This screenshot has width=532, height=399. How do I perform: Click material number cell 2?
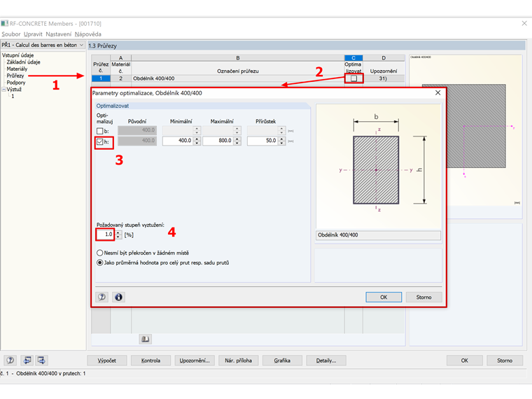[121, 78]
